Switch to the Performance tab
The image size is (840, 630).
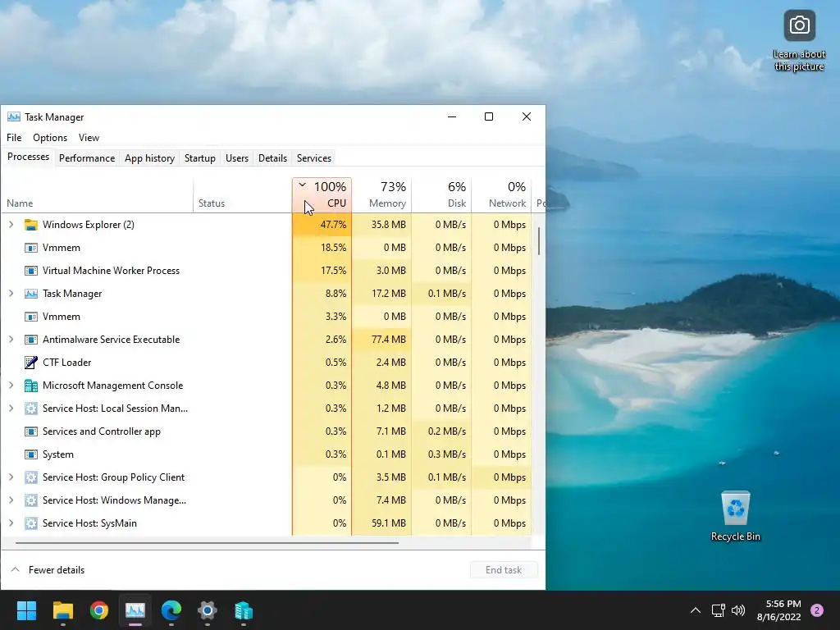[87, 158]
